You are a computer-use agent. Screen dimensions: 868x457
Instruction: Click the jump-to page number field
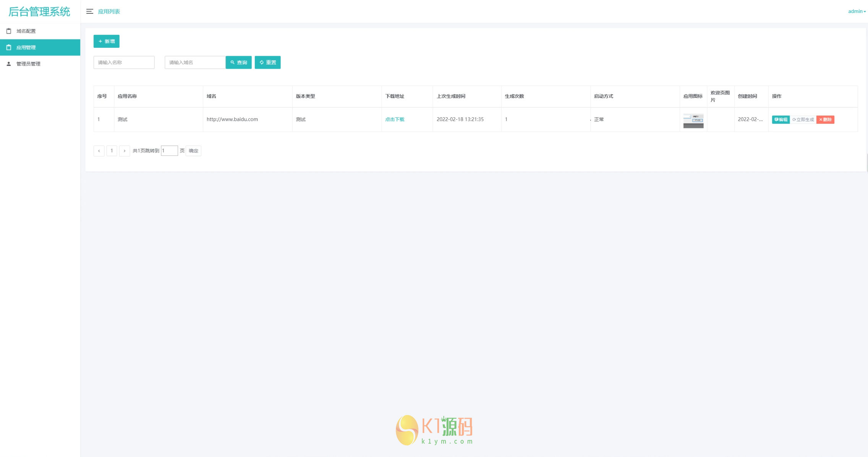[x=169, y=151]
